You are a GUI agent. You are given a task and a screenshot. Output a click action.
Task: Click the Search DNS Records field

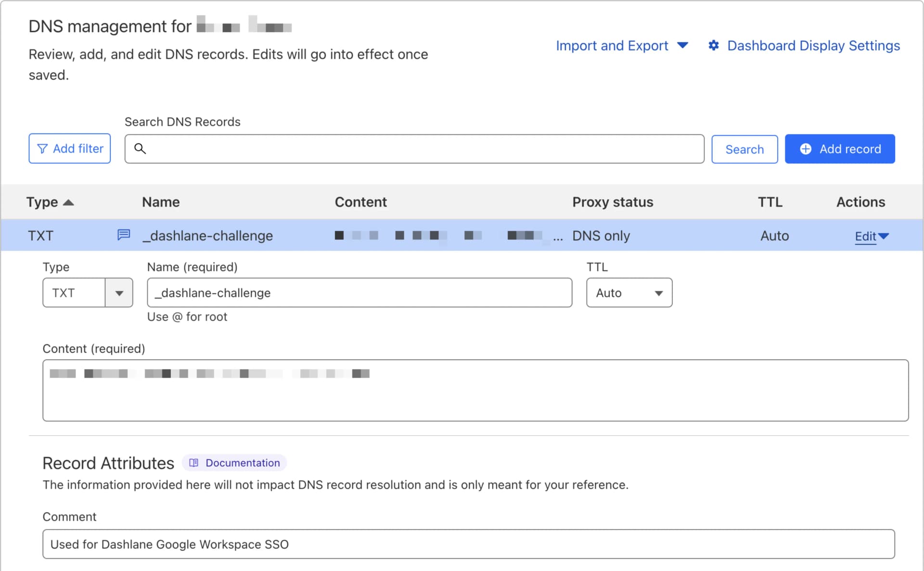[414, 149]
